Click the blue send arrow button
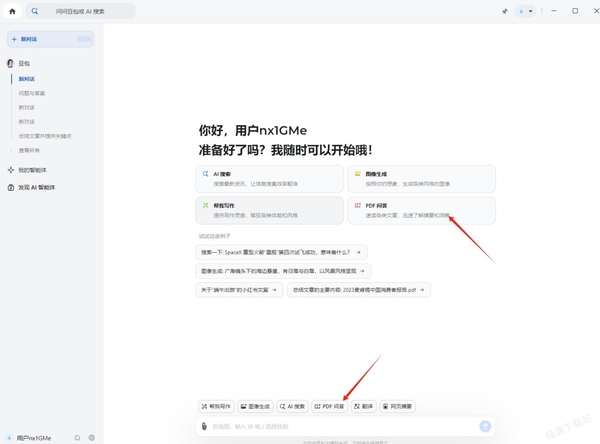This screenshot has width=600, height=444. click(x=485, y=426)
